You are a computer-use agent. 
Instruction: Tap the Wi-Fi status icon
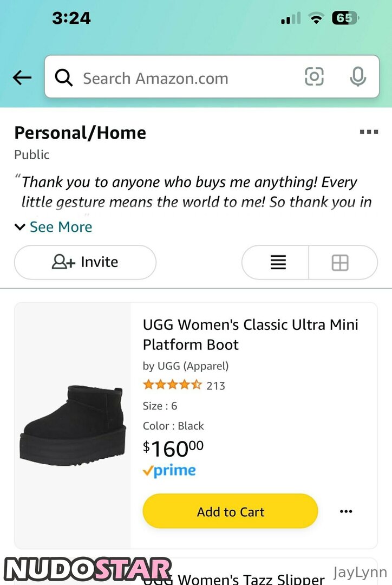tap(316, 18)
